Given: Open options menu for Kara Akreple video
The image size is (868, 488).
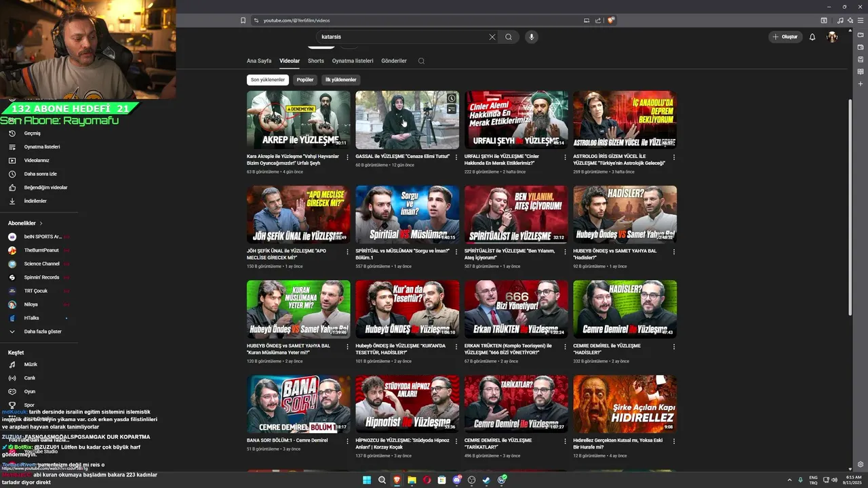Looking at the screenshot, I should [x=347, y=157].
